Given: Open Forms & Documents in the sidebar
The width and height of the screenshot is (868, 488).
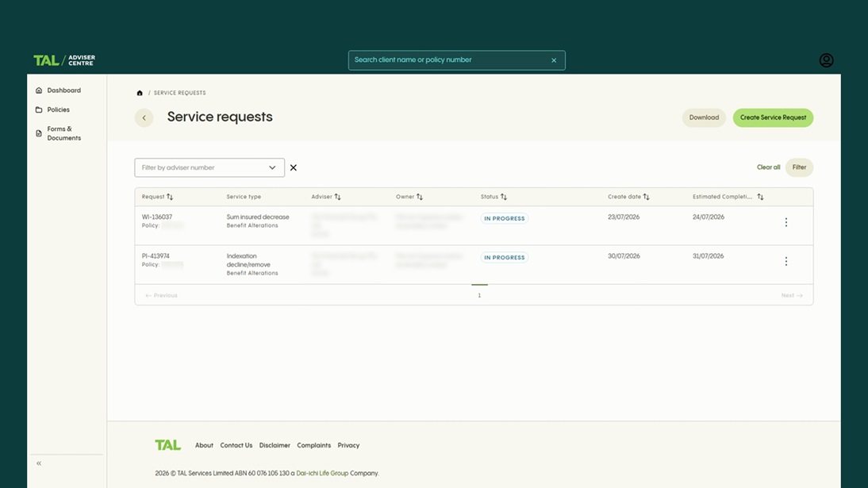Looking at the screenshot, I should pos(63,133).
